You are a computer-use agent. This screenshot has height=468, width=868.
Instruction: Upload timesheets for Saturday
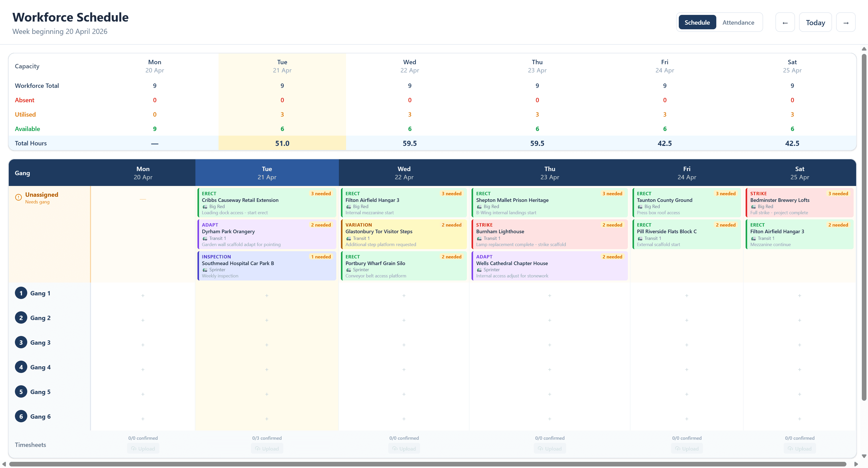pyautogui.click(x=800, y=448)
